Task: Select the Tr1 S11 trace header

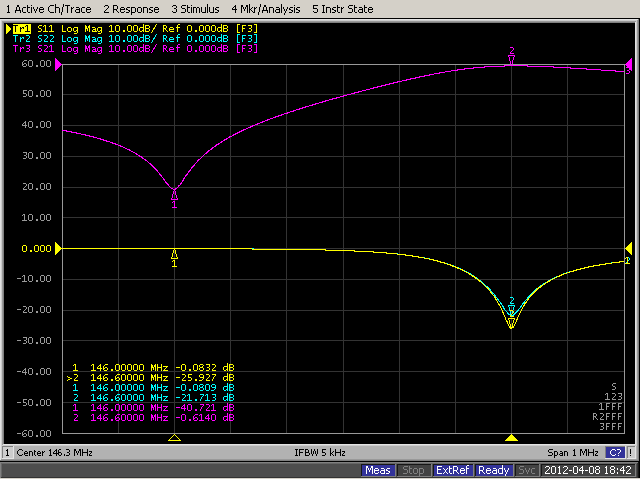Action: tap(136, 29)
